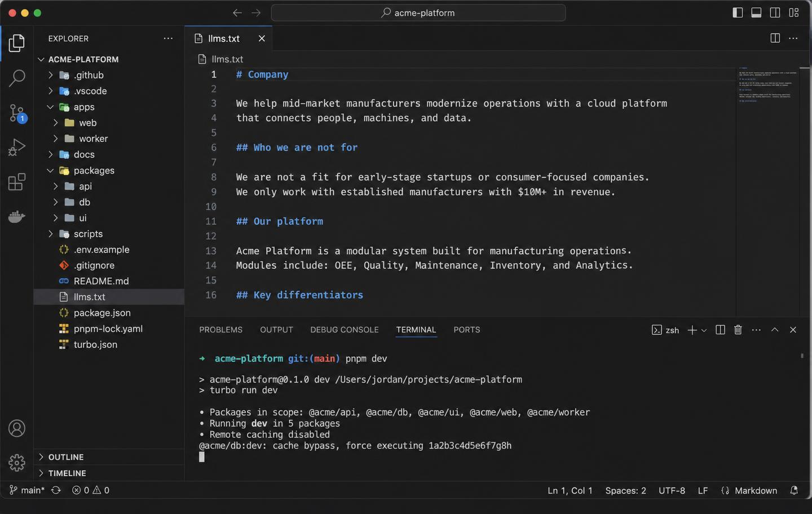Open Explorer Views and More Actions ellipsis

tap(168, 38)
